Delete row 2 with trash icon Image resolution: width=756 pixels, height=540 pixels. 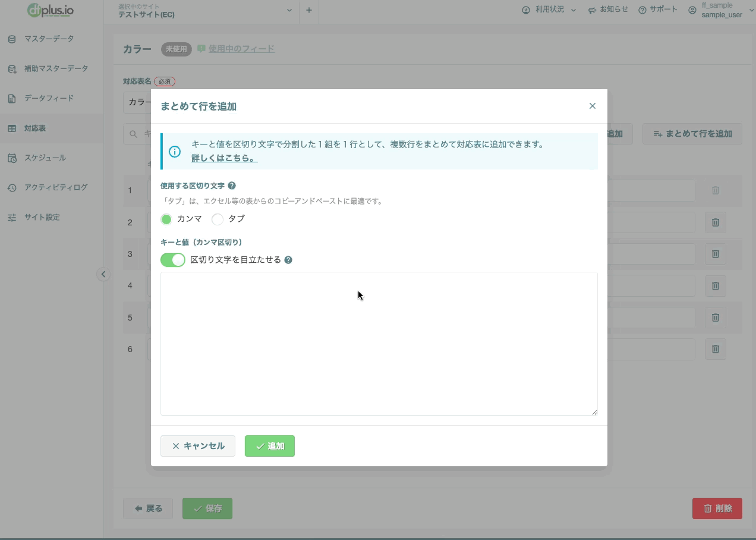coord(716,222)
